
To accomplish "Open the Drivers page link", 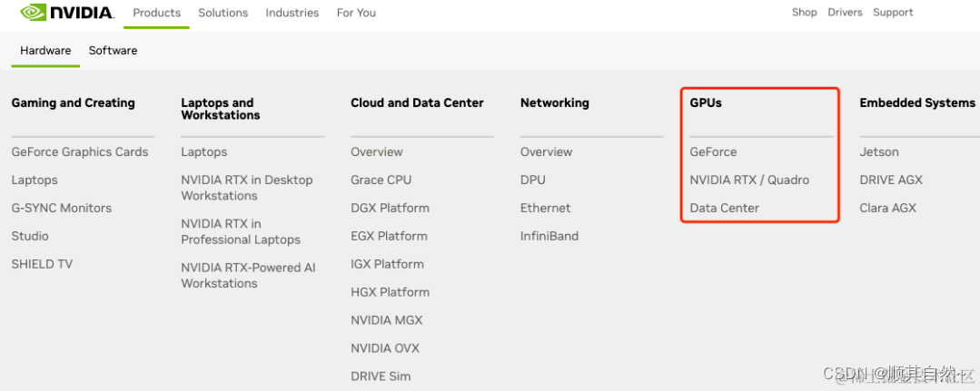I will point(845,13).
